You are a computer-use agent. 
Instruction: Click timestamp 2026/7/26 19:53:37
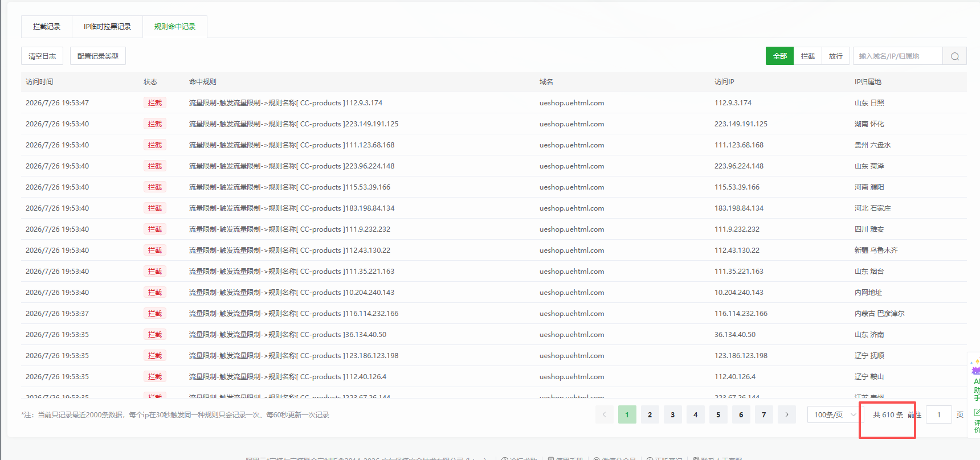click(x=57, y=314)
